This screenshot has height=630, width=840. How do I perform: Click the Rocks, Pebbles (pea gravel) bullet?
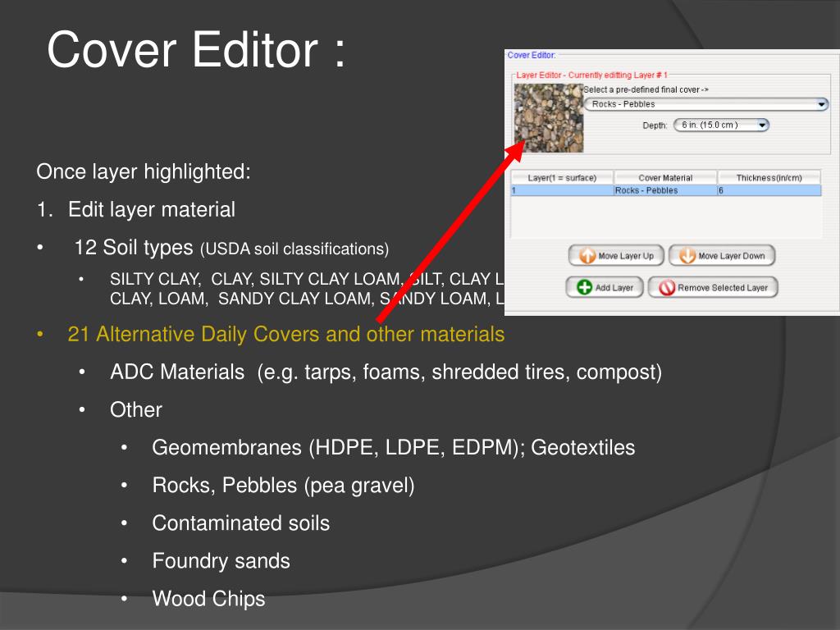pos(283,486)
